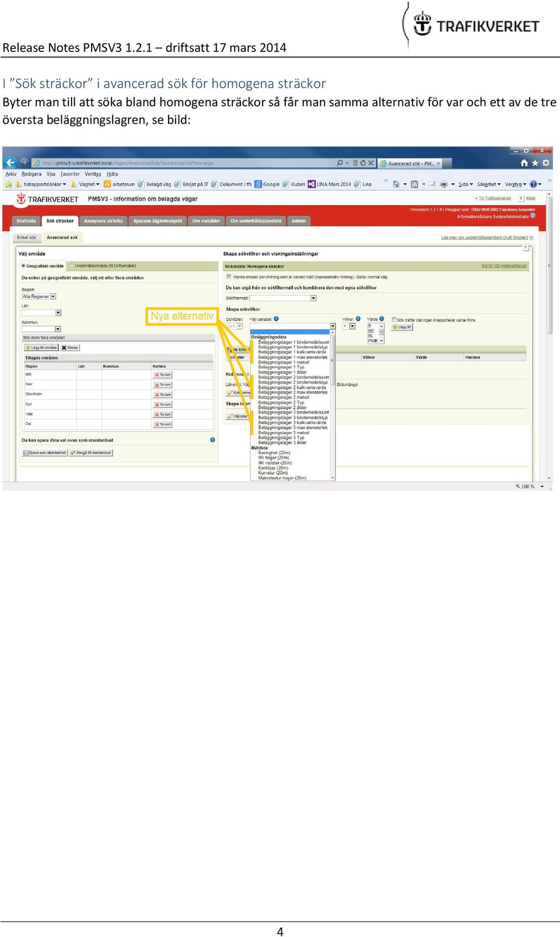Click the printer icon in the command bar
The width and height of the screenshot is (560, 937).
(443, 184)
